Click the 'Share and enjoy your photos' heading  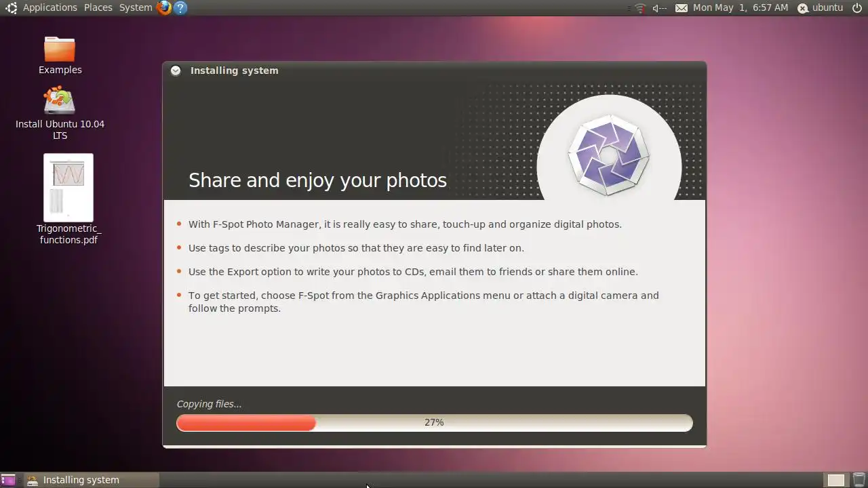pos(317,180)
